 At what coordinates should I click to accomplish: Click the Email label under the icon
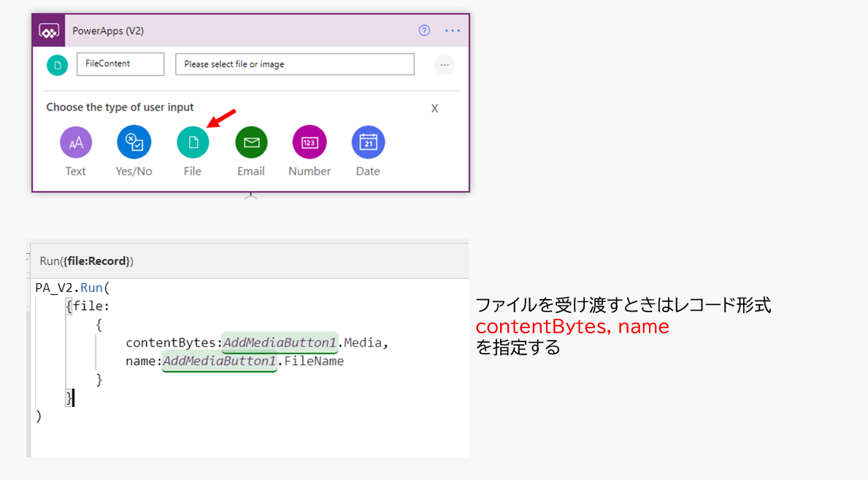251,171
